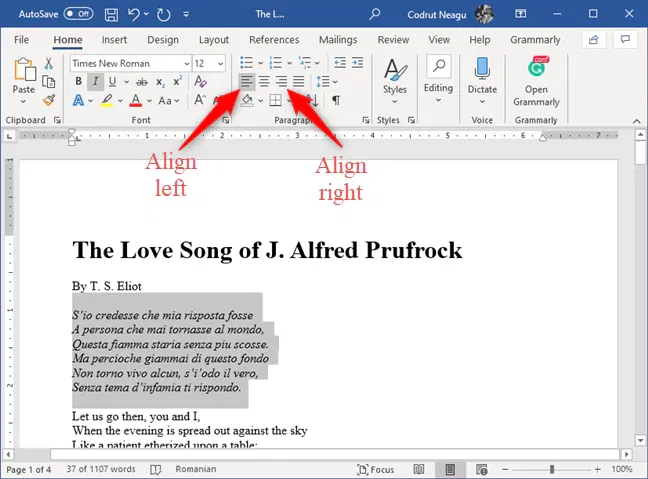
Task: Center the selected text
Action: 264,82
